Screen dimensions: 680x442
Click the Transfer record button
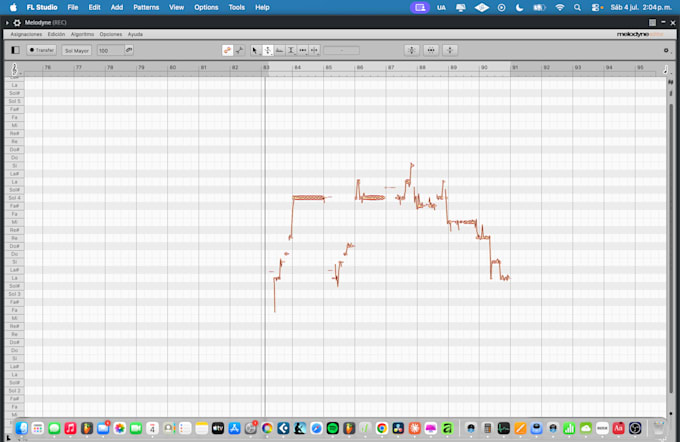[42, 50]
